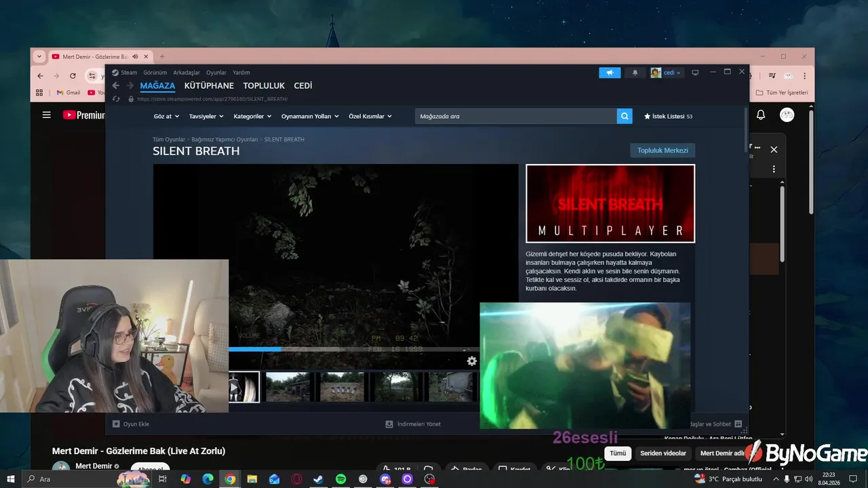Click Oyun Ekle in Steam footer
Viewport: 868px width, 488px height.
click(130, 424)
